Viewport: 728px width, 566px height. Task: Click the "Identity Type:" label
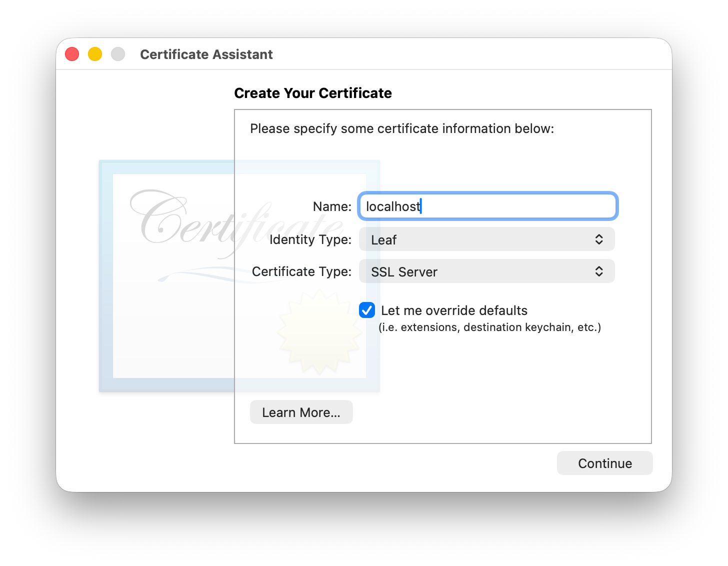tap(310, 239)
